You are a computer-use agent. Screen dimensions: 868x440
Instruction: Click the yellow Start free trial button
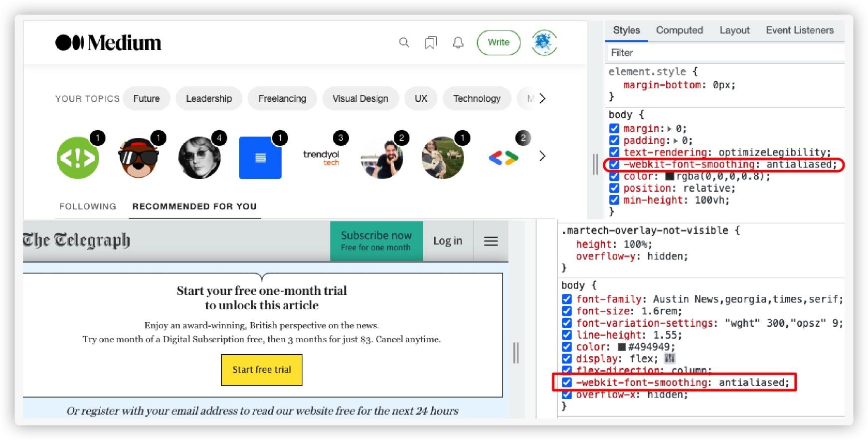262,370
